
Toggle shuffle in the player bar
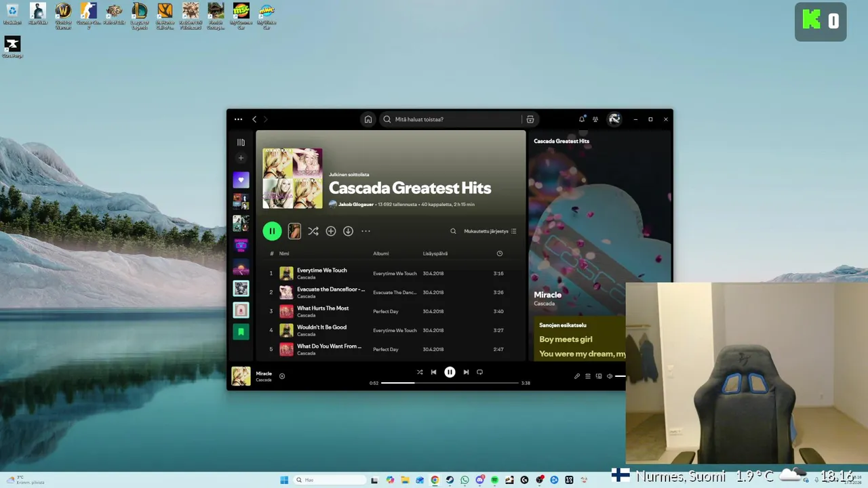tap(420, 372)
